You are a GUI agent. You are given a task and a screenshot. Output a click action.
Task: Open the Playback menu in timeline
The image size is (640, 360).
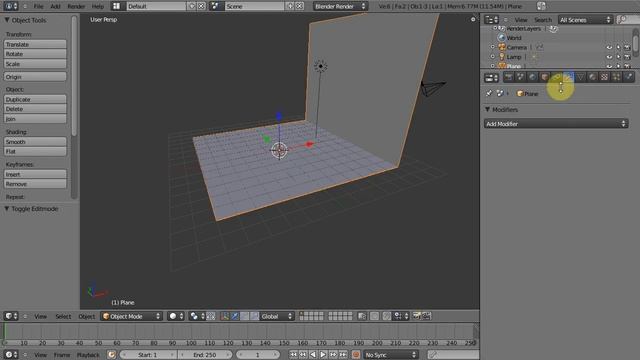click(x=88, y=355)
